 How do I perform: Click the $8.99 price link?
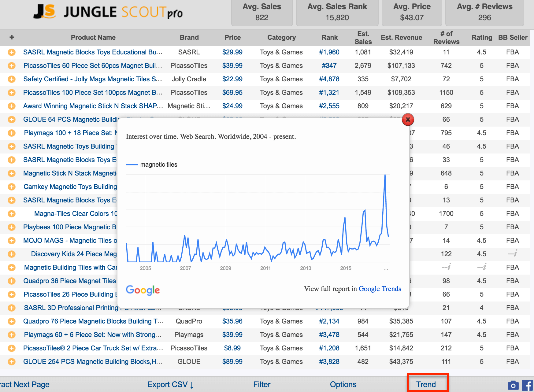click(232, 348)
